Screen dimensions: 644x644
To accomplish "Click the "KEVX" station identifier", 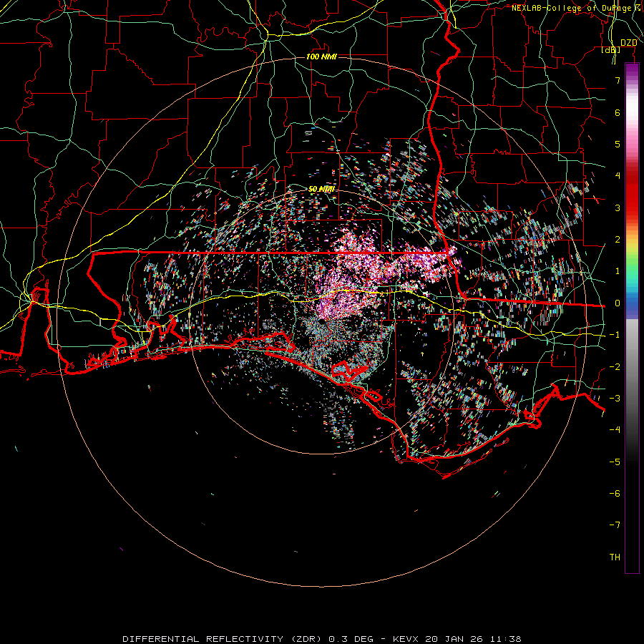I will pos(406,639).
